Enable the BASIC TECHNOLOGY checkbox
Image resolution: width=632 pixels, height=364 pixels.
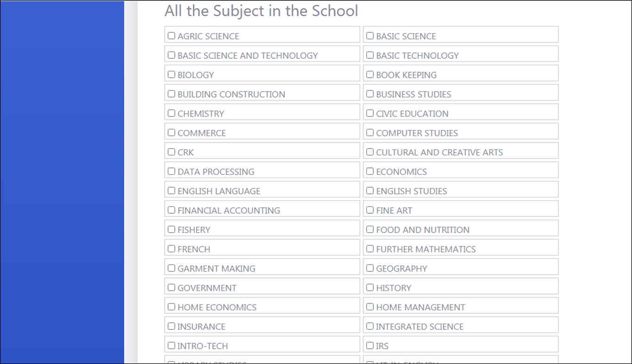point(370,55)
